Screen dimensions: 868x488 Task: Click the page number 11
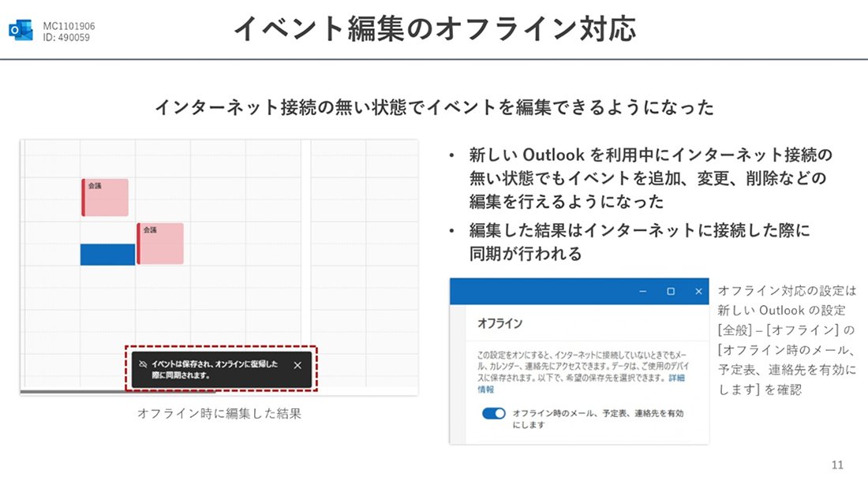coord(837,465)
